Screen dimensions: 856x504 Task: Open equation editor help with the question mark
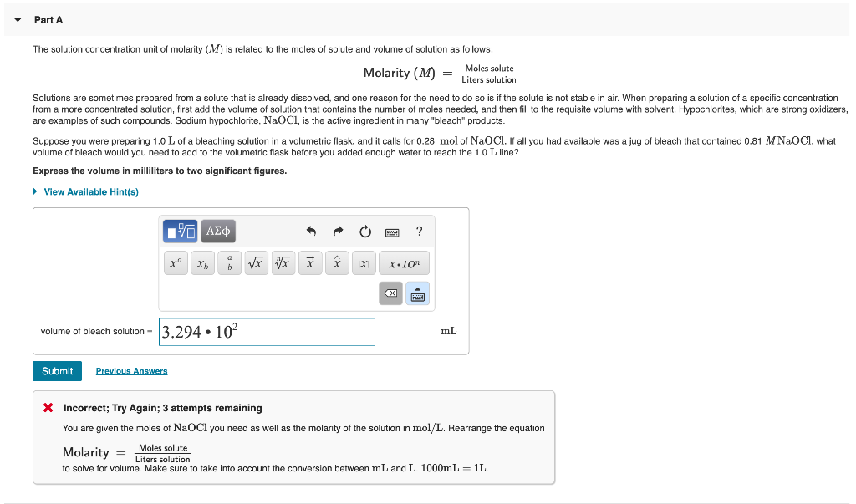419,231
